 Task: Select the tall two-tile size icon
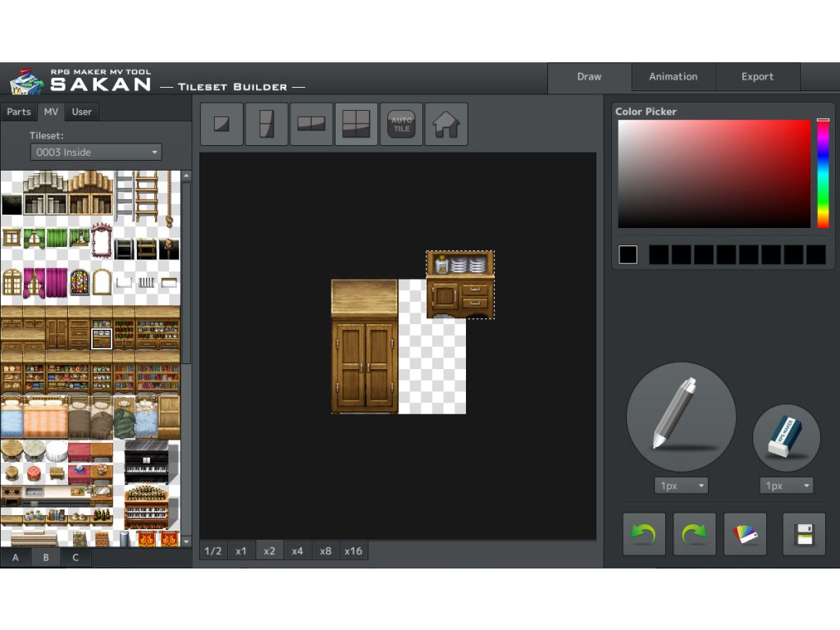click(267, 125)
